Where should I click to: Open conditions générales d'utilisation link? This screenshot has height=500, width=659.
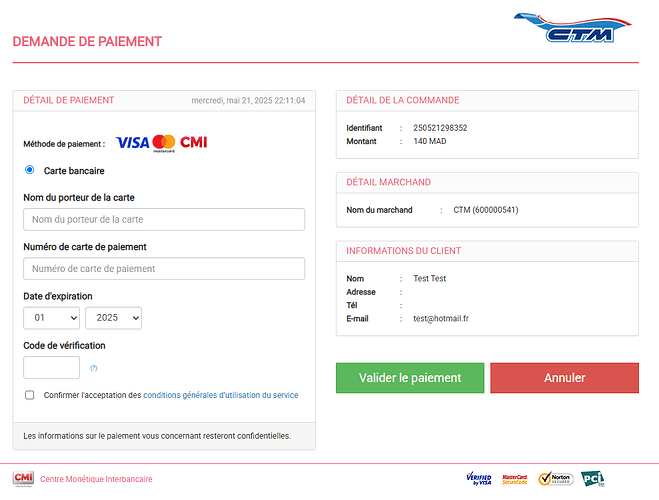coord(221,395)
